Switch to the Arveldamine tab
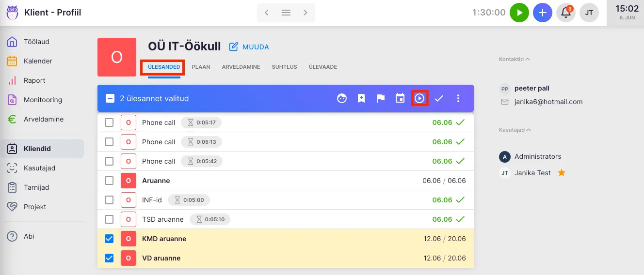The height and width of the screenshot is (275, 644). [x=241, y=67]
